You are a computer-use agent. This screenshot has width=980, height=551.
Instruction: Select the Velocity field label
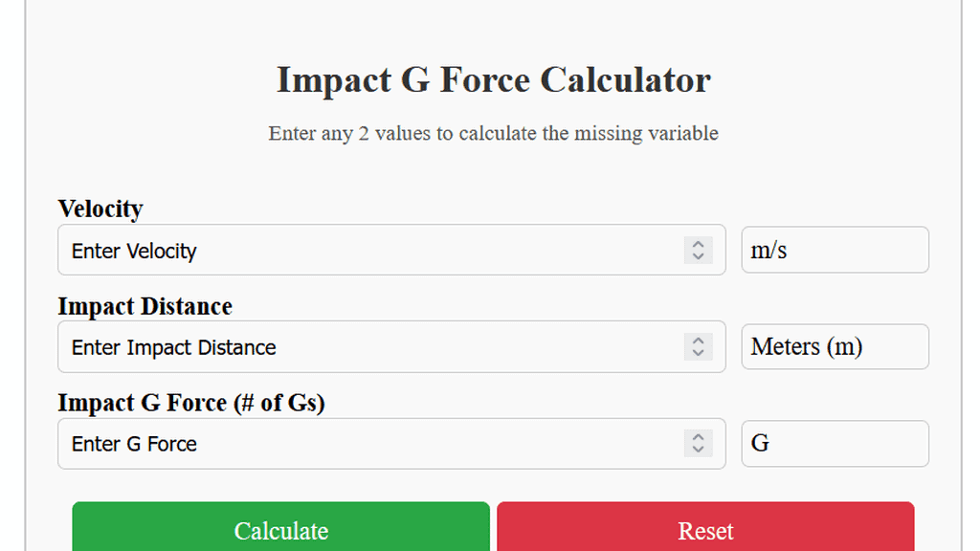point(100,209)
